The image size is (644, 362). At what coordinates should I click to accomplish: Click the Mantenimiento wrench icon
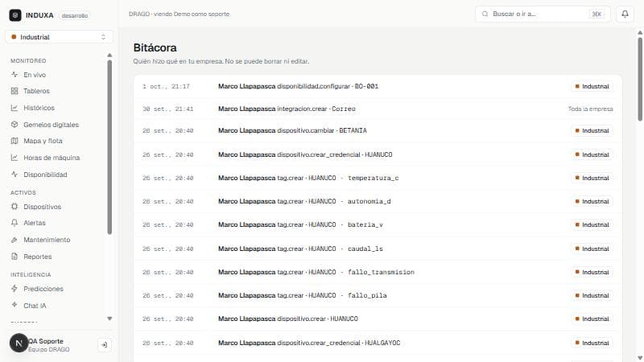point(14,240)
